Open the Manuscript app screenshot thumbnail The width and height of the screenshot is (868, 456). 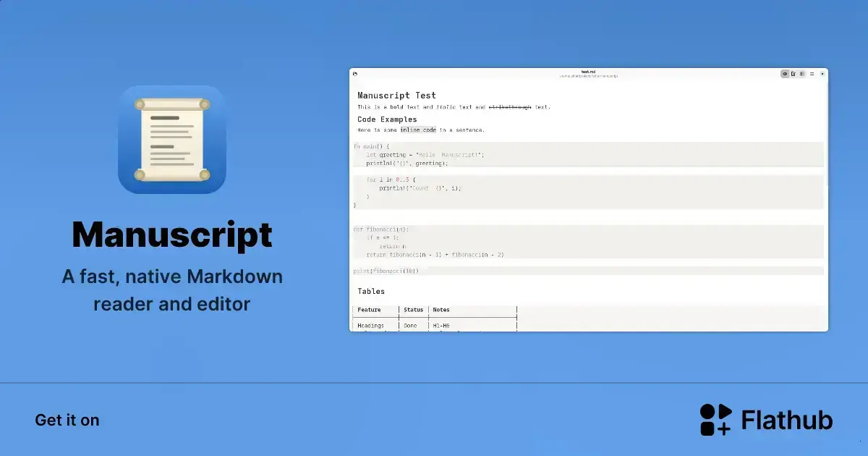point(588,200)
